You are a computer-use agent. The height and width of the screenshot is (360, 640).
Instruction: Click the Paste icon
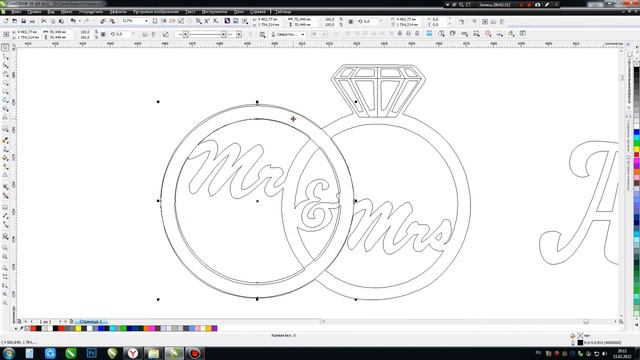[61, 21]
